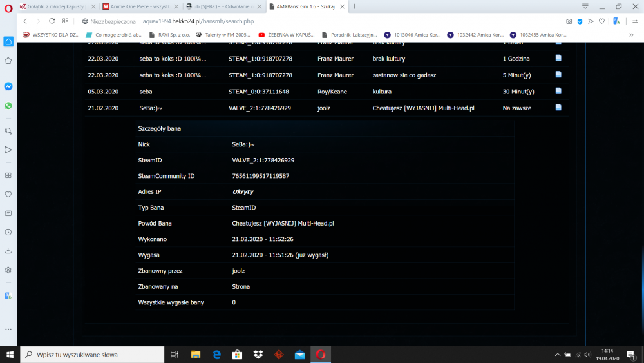
Task: Open details icon for joolz ban row
Action: (558, 108)
